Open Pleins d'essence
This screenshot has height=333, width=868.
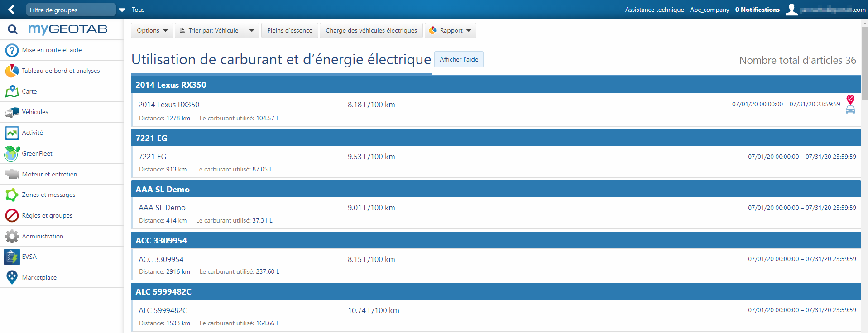click(x=290, y=30)
